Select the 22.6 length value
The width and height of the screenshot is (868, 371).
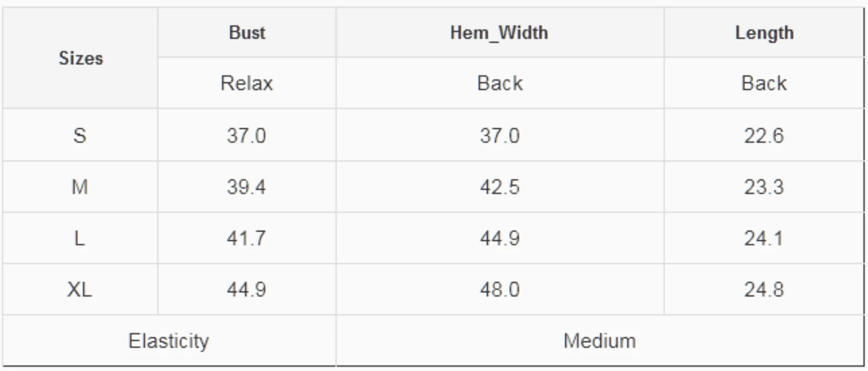(763, 136)
